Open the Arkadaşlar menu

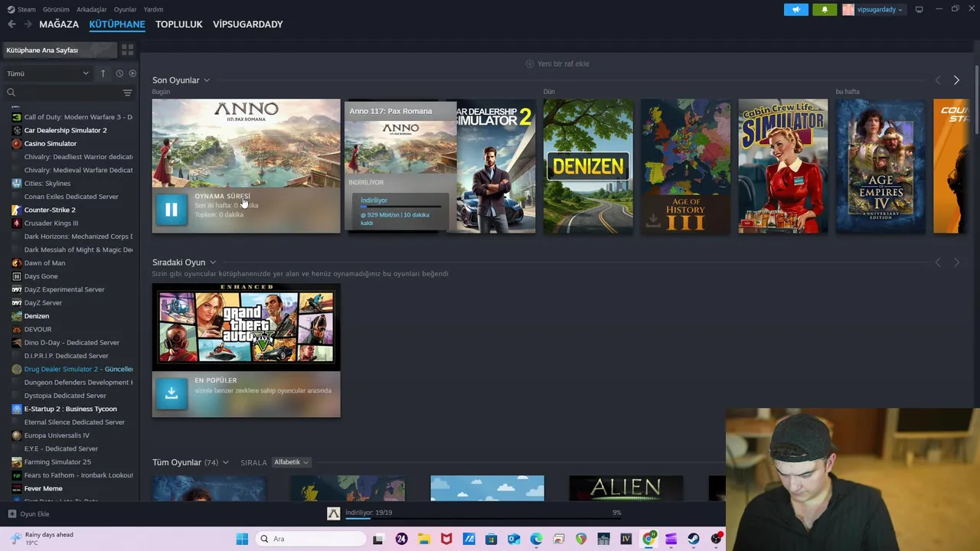pos(92,9)
